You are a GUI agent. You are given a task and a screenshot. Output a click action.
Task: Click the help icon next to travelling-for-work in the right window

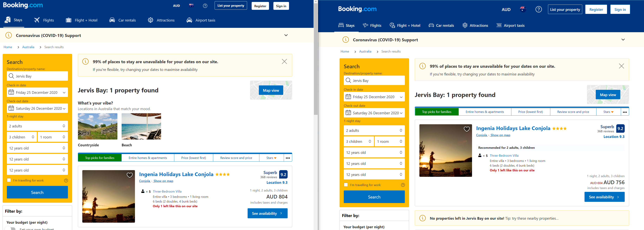[x=403, y=185]
